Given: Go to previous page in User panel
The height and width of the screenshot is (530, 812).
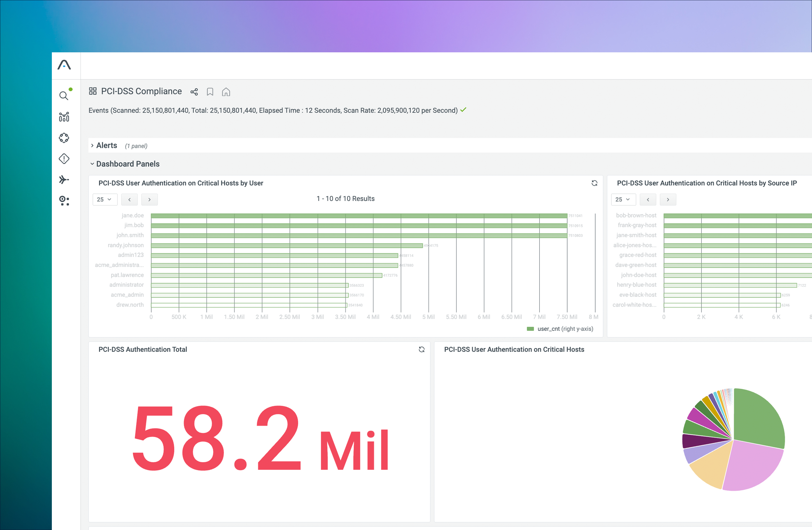Looking at the screenshot, I should pyautogui.click(x=129, y=199).
